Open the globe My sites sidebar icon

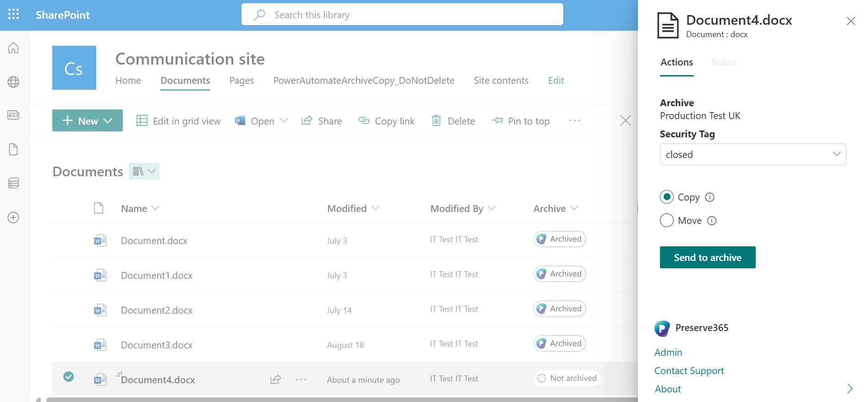click(13, 82)
